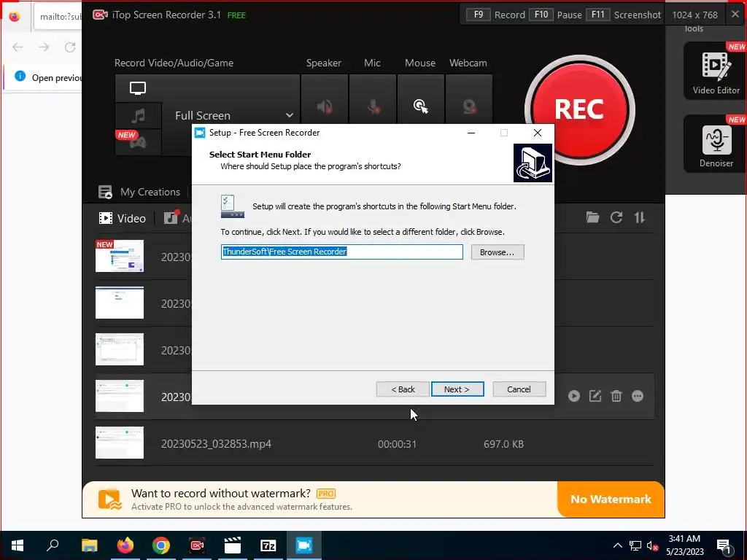The height and width of the screenshot is (560, 747).
Task: Open the taskbar search
Action: tap(53, 545)
